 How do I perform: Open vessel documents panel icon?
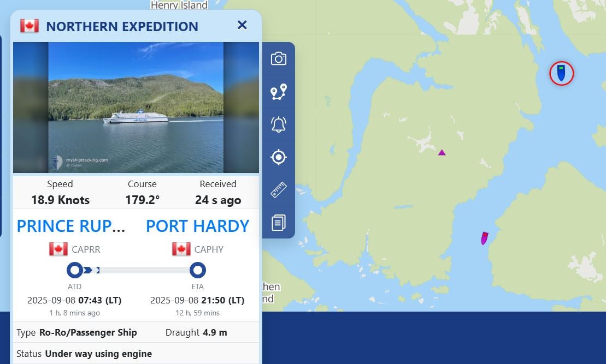[278, 222]
